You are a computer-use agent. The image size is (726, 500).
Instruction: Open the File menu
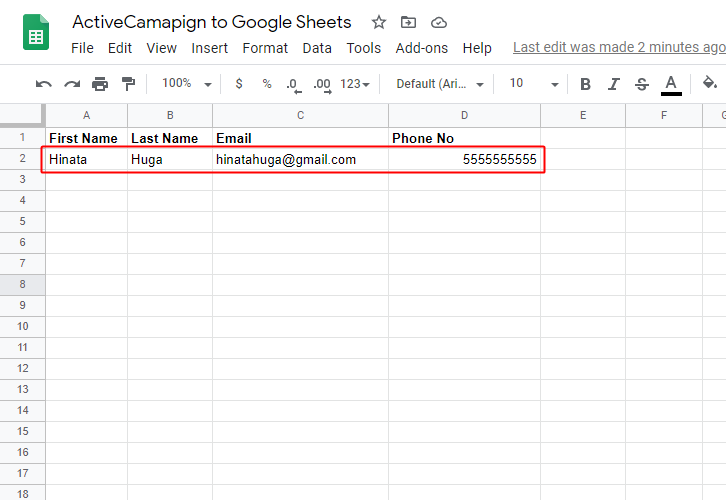click(82, 48)
